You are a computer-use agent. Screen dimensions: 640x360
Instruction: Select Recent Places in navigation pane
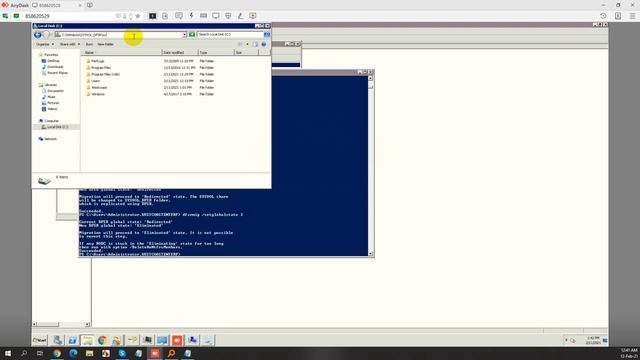tap(57, 73)
